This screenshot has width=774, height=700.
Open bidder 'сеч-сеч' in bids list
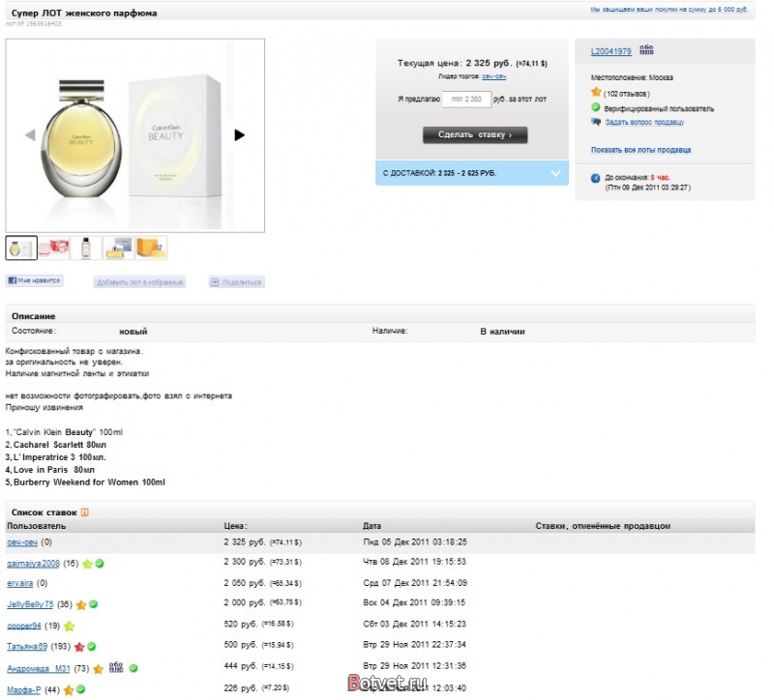[x=22, y=542]
